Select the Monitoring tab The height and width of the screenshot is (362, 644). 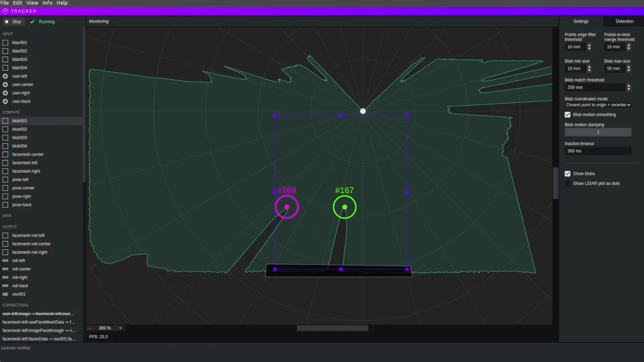click(99, 21)
